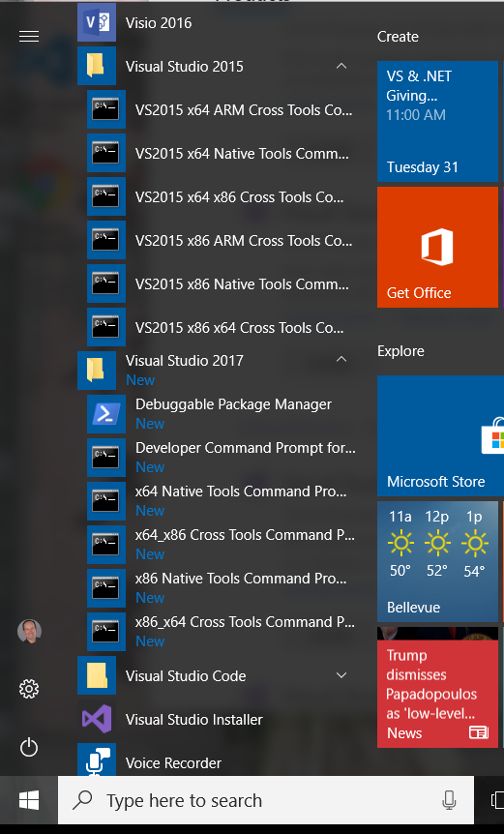Open the Get Office tile

point(437,247)
